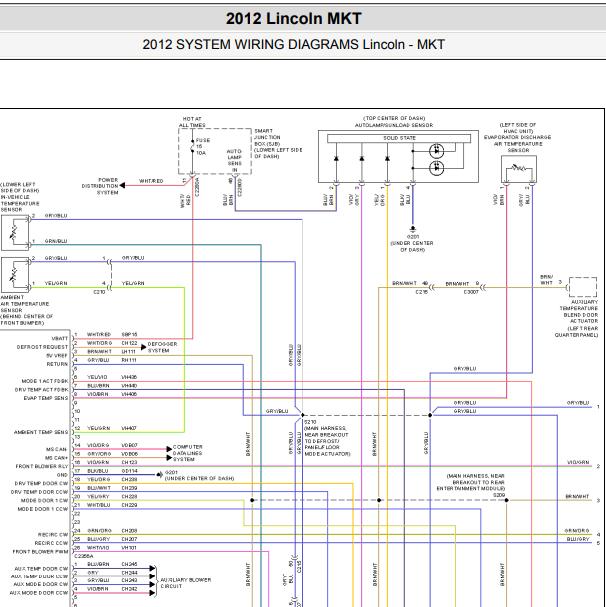
Task: Click the RH111 circuit code
Action: pyautogui.click(x=129, y=360)
